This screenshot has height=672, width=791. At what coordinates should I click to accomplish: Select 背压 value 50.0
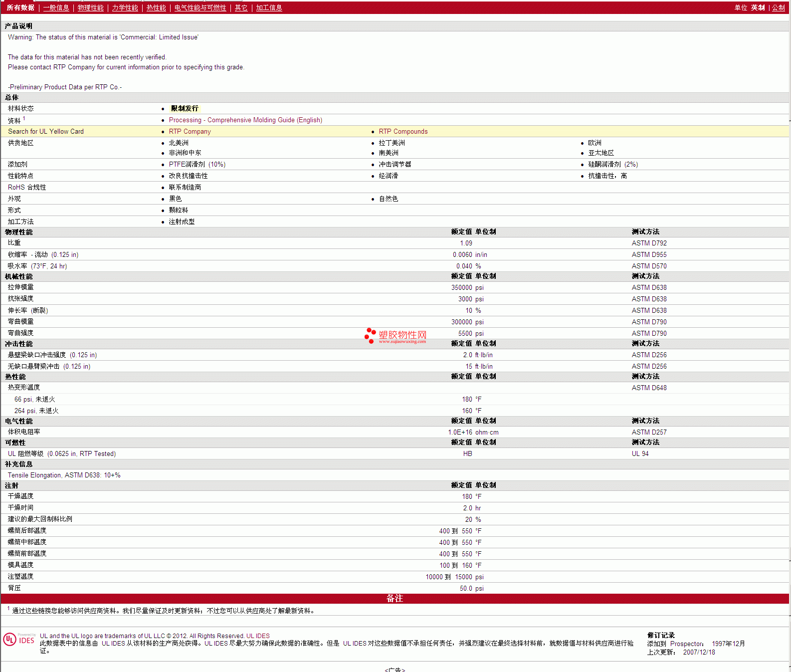[466, 589]
